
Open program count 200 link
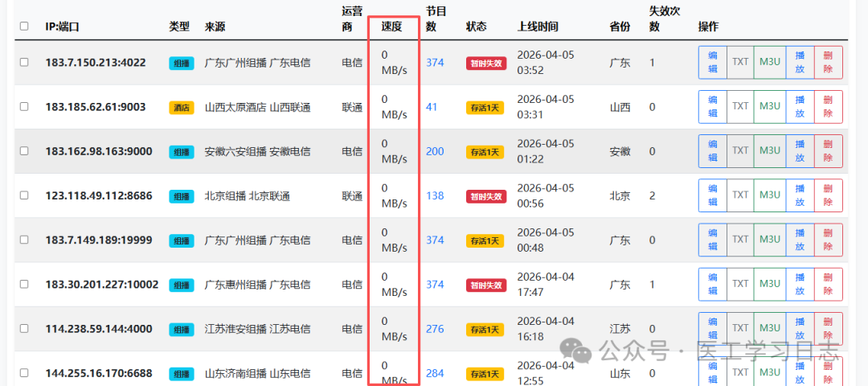click(435, 151)
